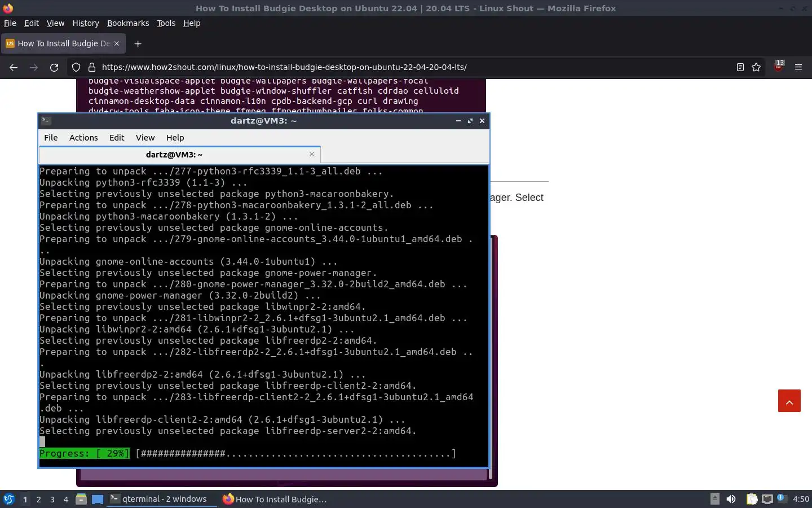Image resolution: width=812 pixels, height=508 pixels.
Task: Click 'cinnamon-desktop-data' text on webpage
Action: 142,101
